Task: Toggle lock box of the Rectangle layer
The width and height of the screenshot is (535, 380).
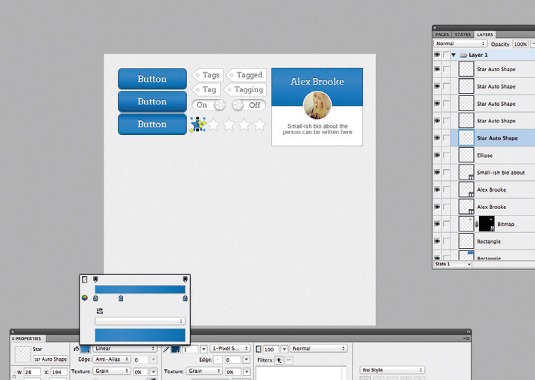Action: click(446, 241)
